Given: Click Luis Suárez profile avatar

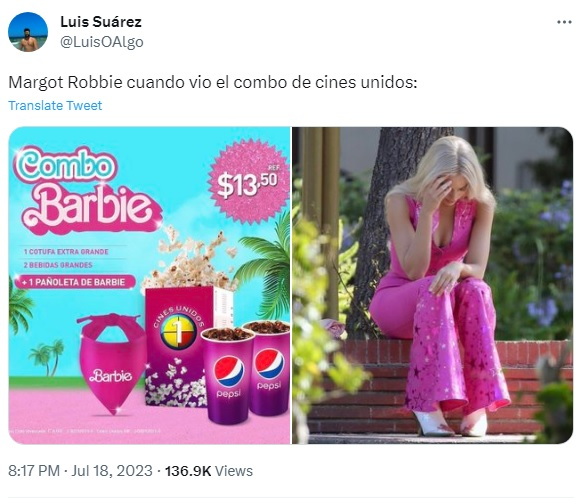Looking at the screenshot, I should (28, 32).
